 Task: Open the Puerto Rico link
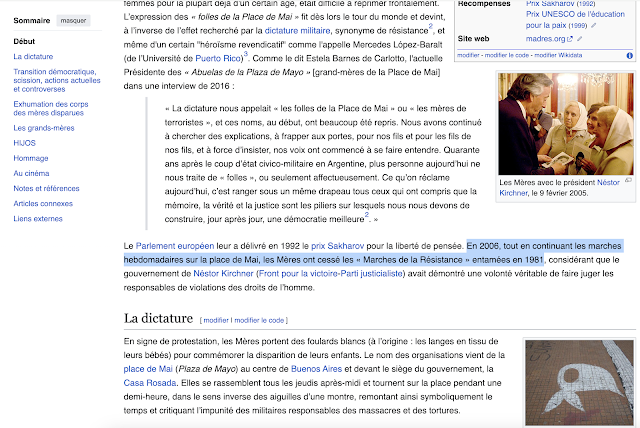[x=218, y=58]
